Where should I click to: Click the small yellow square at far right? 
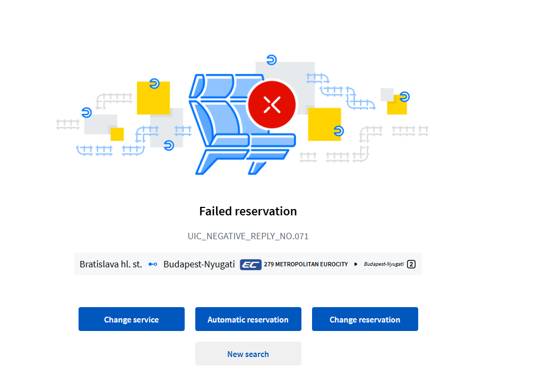[396, 107]
